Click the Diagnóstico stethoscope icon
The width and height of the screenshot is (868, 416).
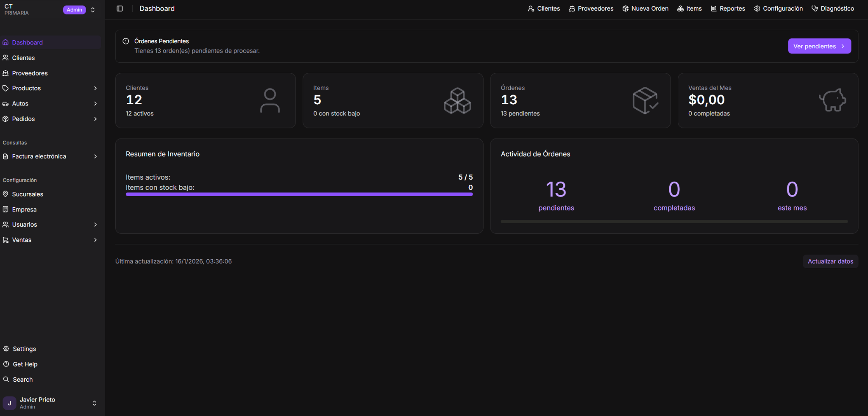[x=814, y=8]
